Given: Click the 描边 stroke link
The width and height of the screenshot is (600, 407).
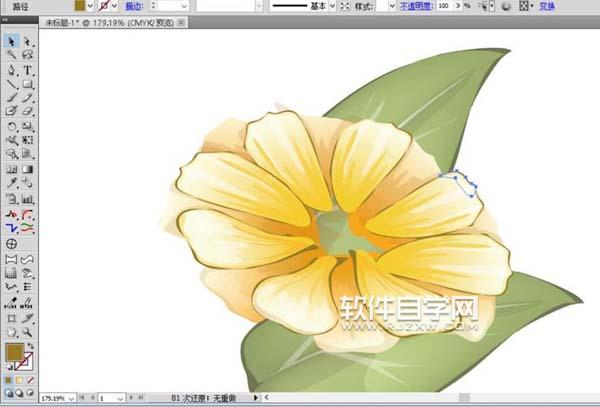Looking at the screenshot, I should (132, 6).
